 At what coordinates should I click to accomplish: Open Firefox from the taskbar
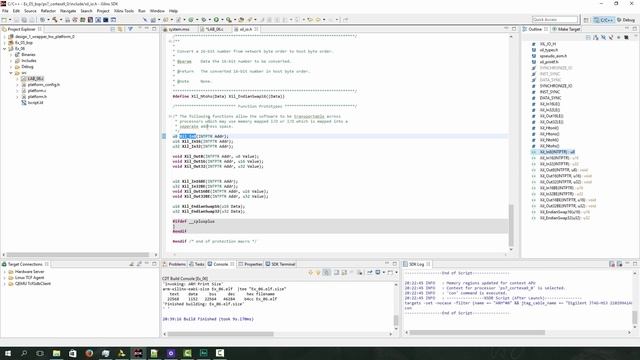89,353
